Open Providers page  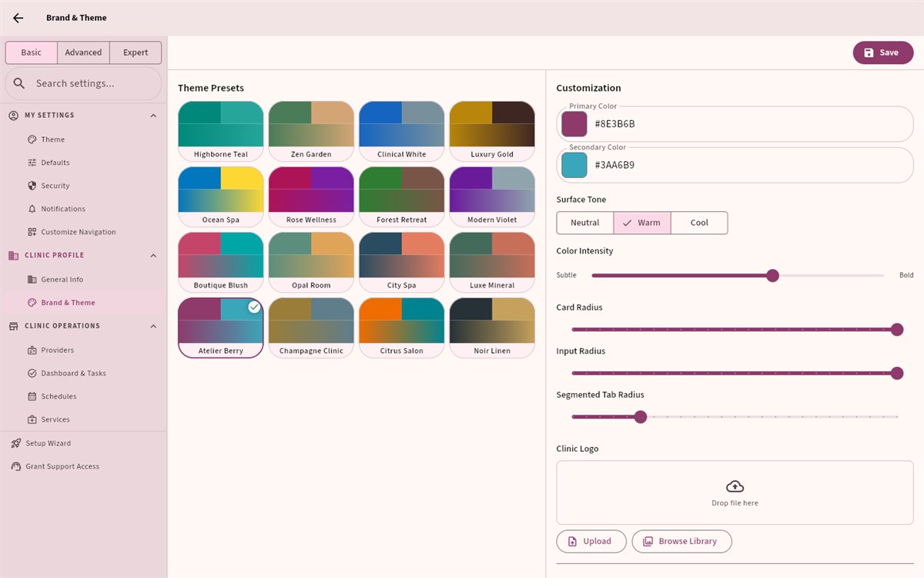coord(83,350)
